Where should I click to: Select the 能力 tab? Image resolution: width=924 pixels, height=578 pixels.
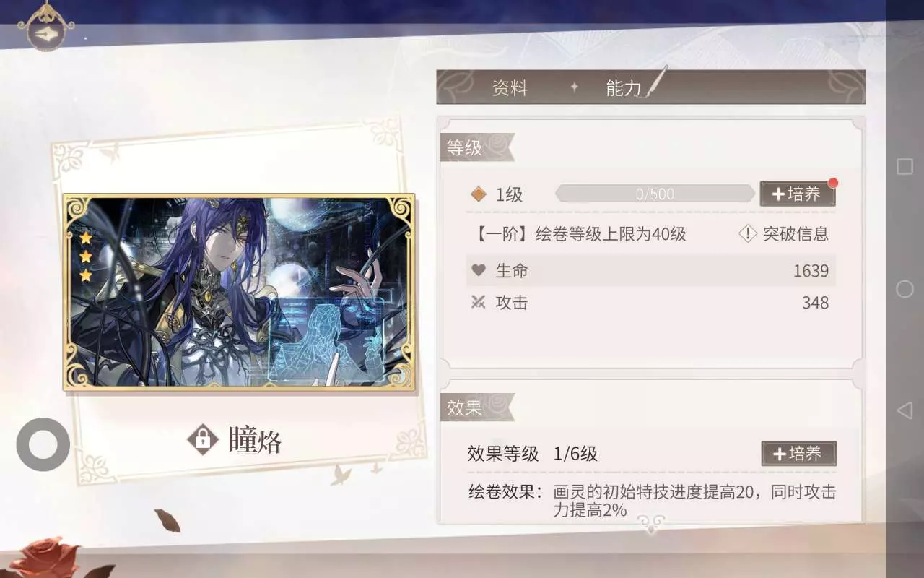tap(624, 88)
